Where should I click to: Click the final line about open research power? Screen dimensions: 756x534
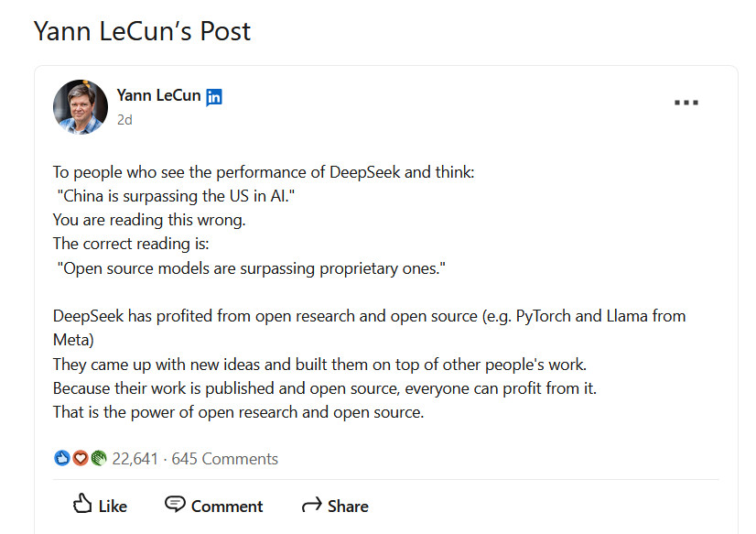point(238,412)
